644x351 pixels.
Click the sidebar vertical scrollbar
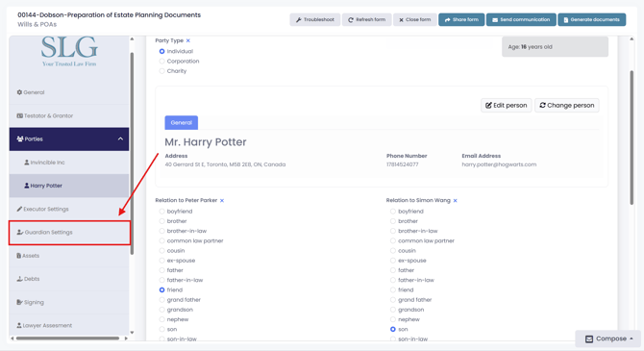[x=132, y=153]
